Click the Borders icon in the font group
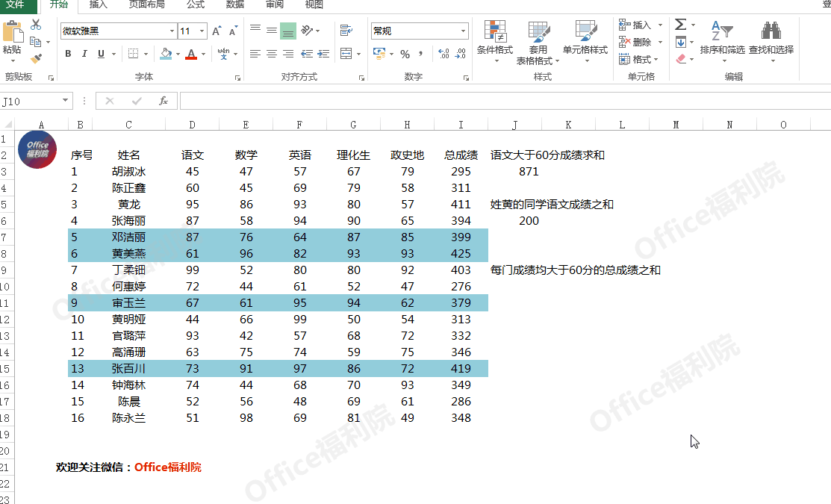This screenshot has width=831, height=504. [x=134, y=54]
